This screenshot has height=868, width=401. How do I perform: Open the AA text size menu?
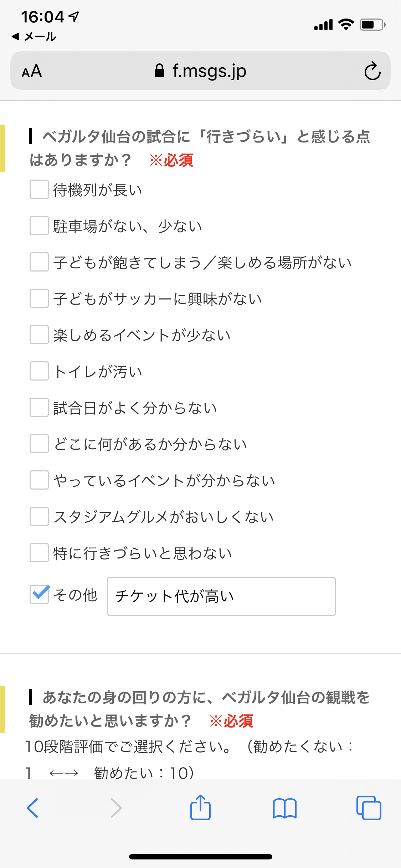pos(32,71)
